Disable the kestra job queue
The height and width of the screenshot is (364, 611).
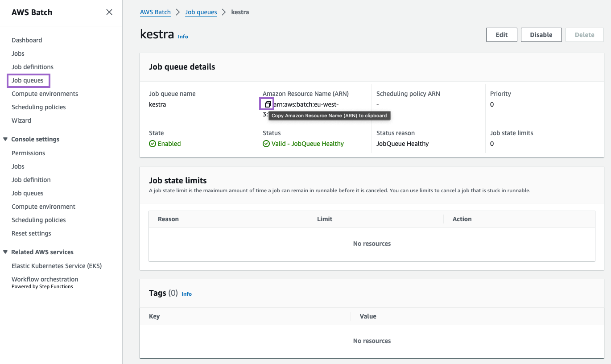coord(541,35)
